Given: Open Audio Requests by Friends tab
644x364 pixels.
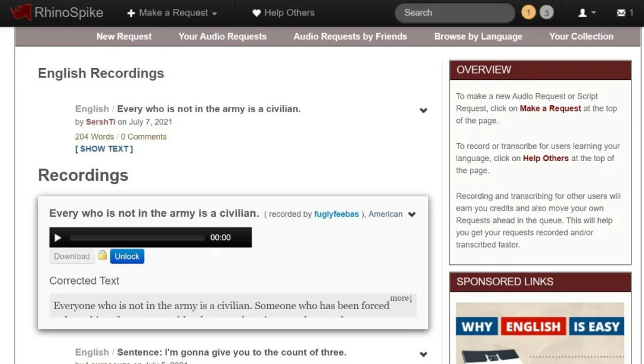Looking at the screenshot, I should pyautogui.click(x=350, y=36).
